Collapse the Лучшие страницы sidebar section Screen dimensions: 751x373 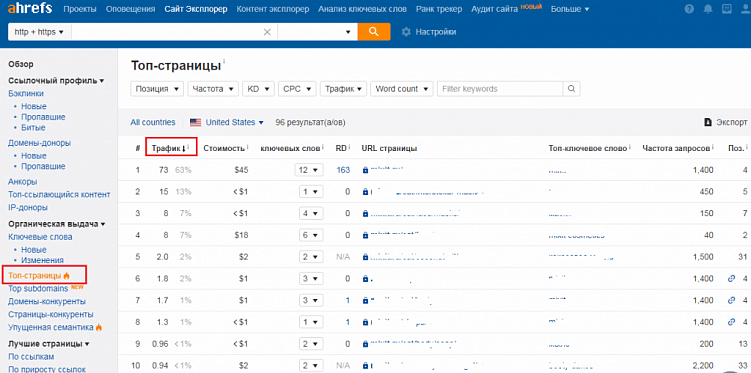click(x=49, y=344)
